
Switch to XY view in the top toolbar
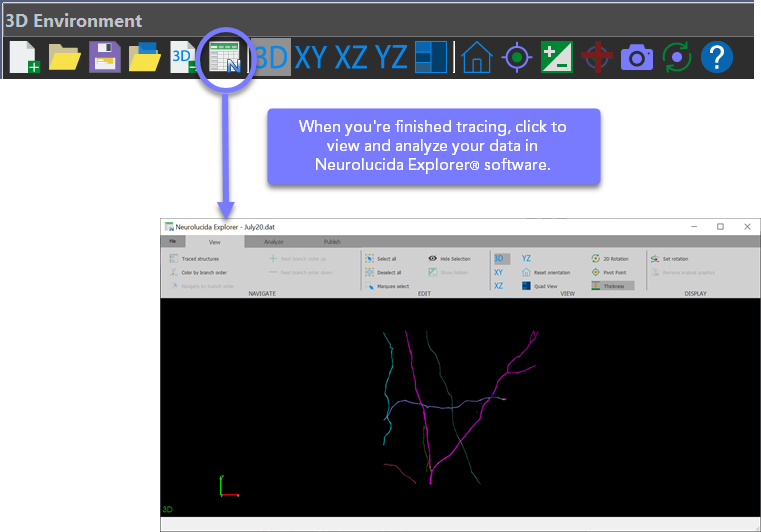point(311,57)
